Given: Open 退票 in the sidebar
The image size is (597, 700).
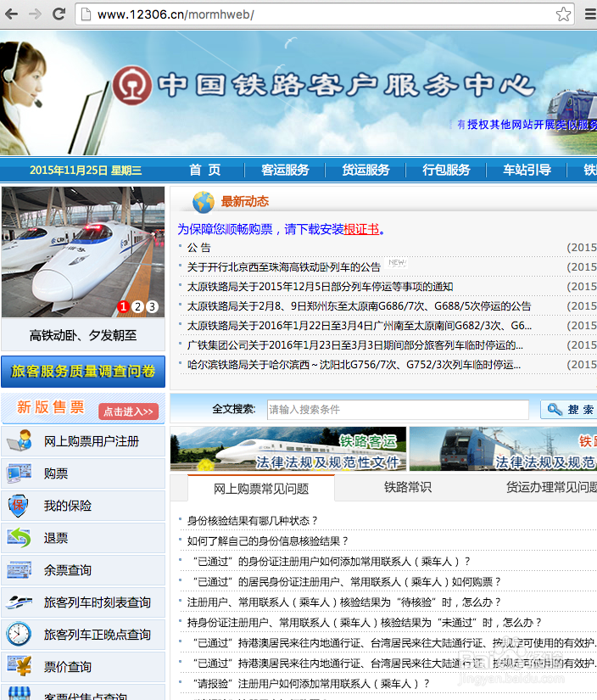Looking at the screenshot, I should click(83, 537).
